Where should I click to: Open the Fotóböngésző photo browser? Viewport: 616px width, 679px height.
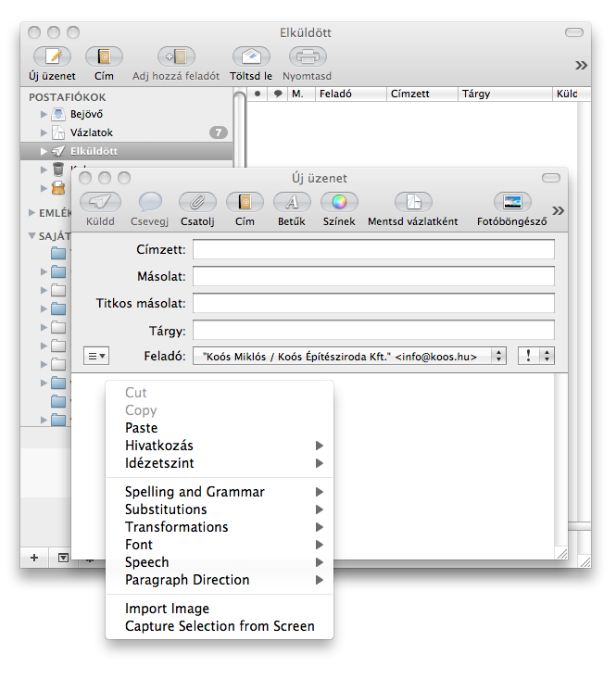coord(512,202)
